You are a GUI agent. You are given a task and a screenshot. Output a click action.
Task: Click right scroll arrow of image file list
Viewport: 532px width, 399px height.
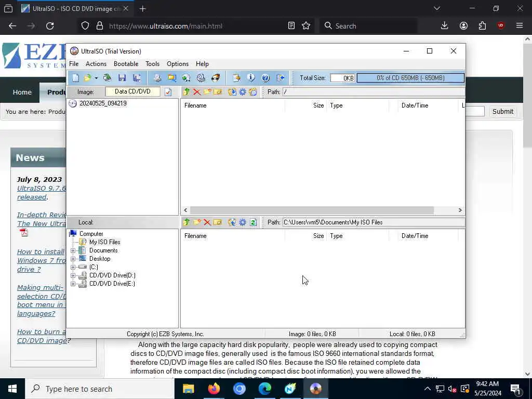[460, 210]
